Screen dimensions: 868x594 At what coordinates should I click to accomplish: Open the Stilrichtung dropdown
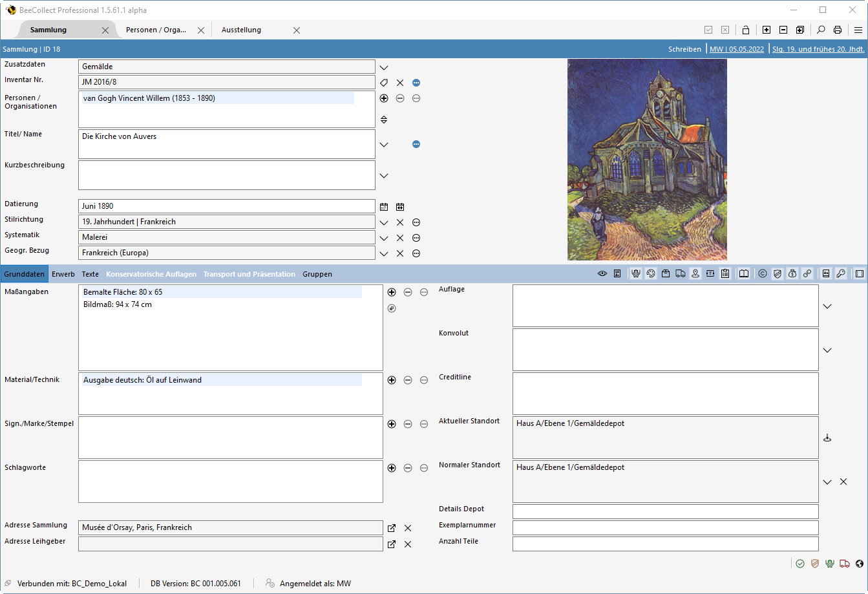tap(384, 222)
